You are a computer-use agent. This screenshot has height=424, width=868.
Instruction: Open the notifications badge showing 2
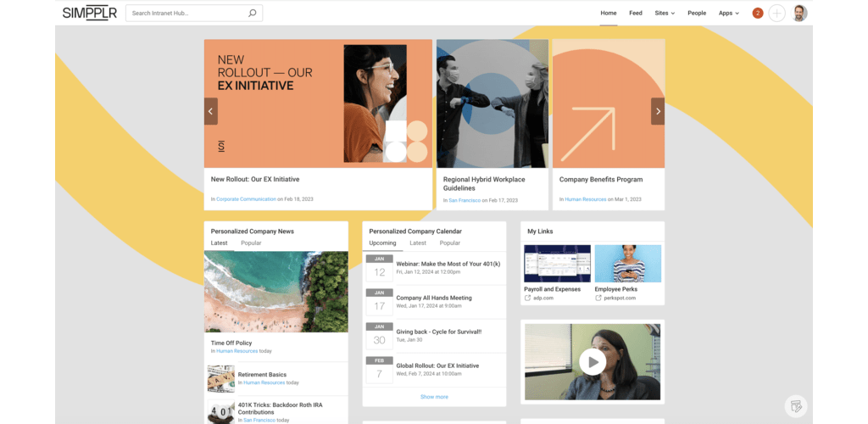pyautogui.click(x=758, y=14)
